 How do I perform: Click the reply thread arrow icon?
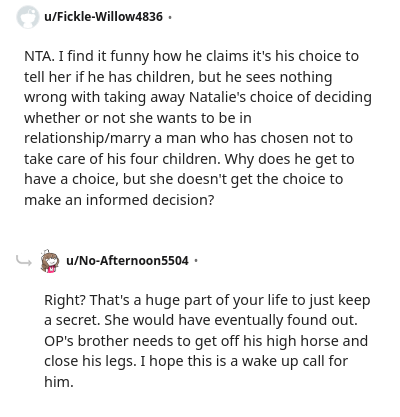pos(24,260)
